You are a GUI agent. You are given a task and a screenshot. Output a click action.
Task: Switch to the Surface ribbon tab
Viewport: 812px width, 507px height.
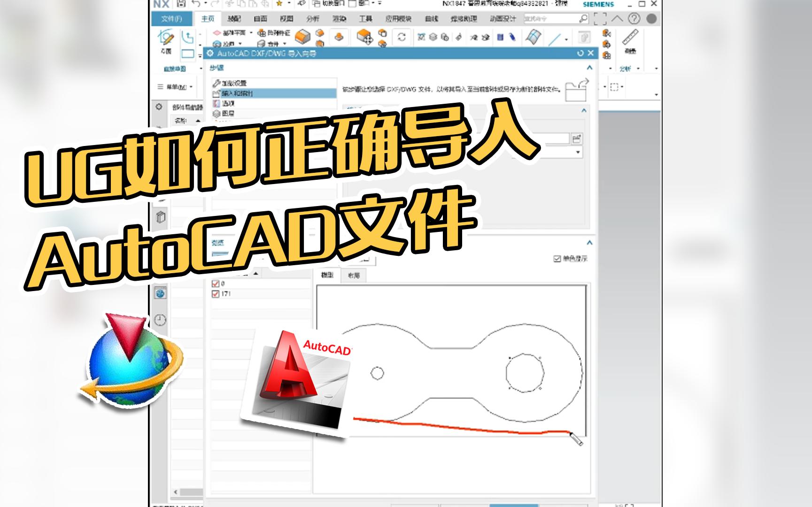click(260, 19)
